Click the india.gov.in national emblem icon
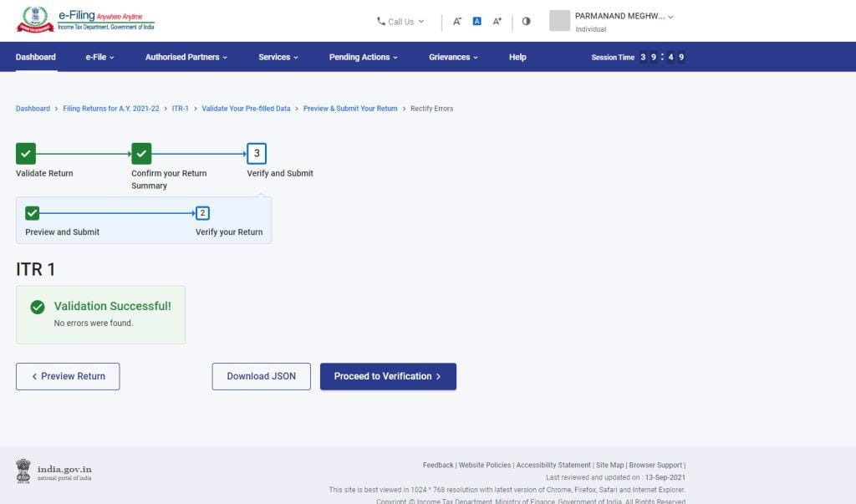This screenshot has width=856, height=504. click(25, 470)
